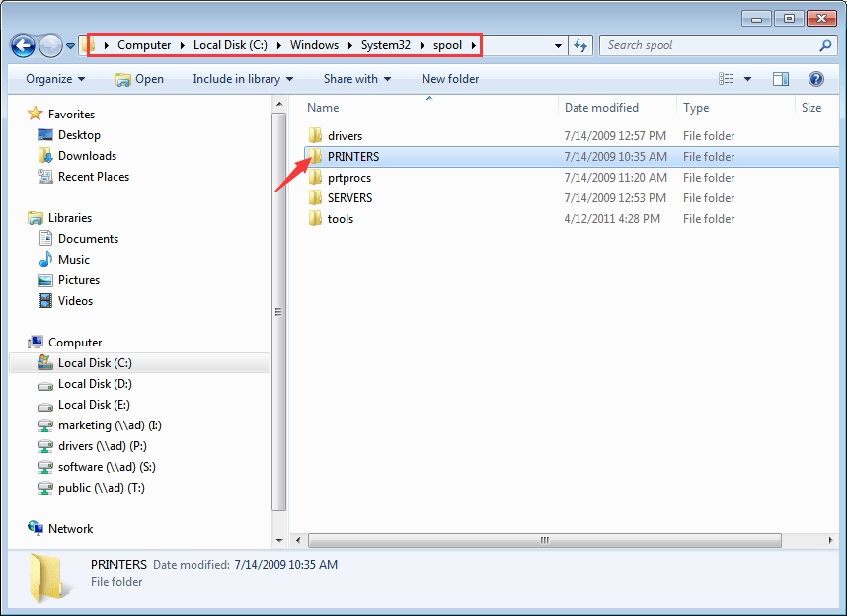Click the Refresh button beside address bar
This screenshot has width=847, height=616.
click(x=580, y=45)
